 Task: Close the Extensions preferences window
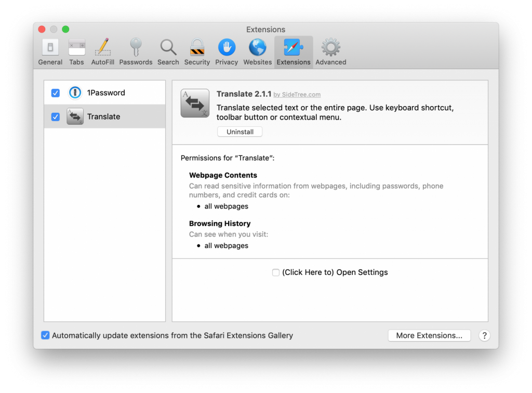point(42,29)
